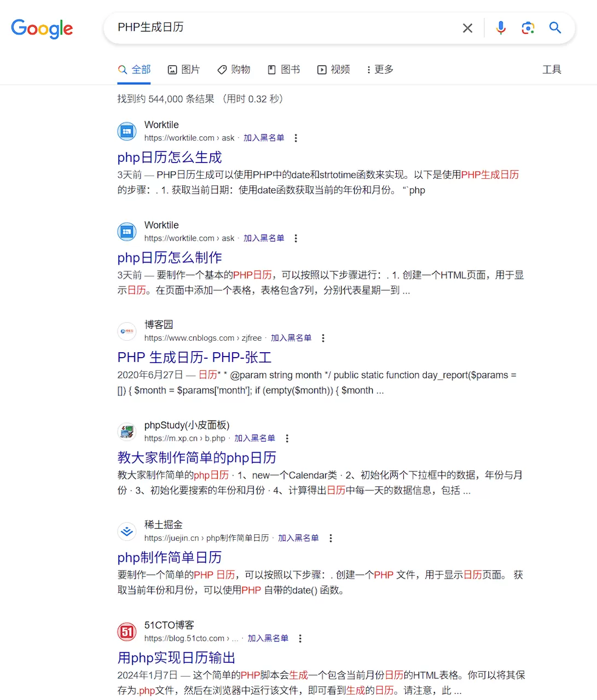The width and height of the screenshot is (597, 700).
Task: Switch to the 视频 tab
Action: coord(333,69)
